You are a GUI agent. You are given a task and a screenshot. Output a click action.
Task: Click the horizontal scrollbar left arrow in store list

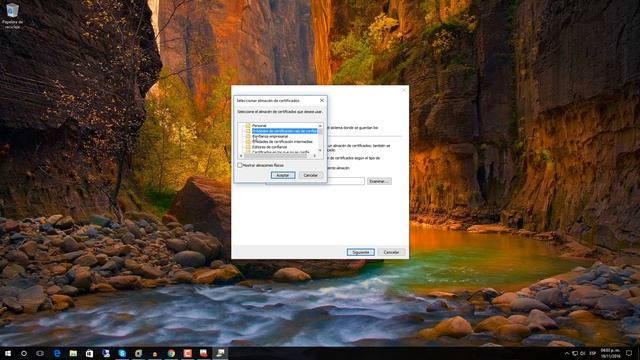coord(241,156)
